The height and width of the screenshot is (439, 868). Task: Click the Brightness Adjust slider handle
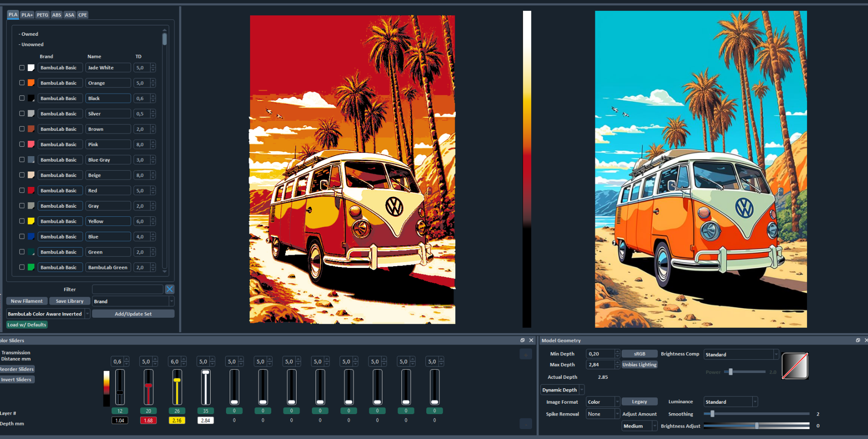pos(757,426)
